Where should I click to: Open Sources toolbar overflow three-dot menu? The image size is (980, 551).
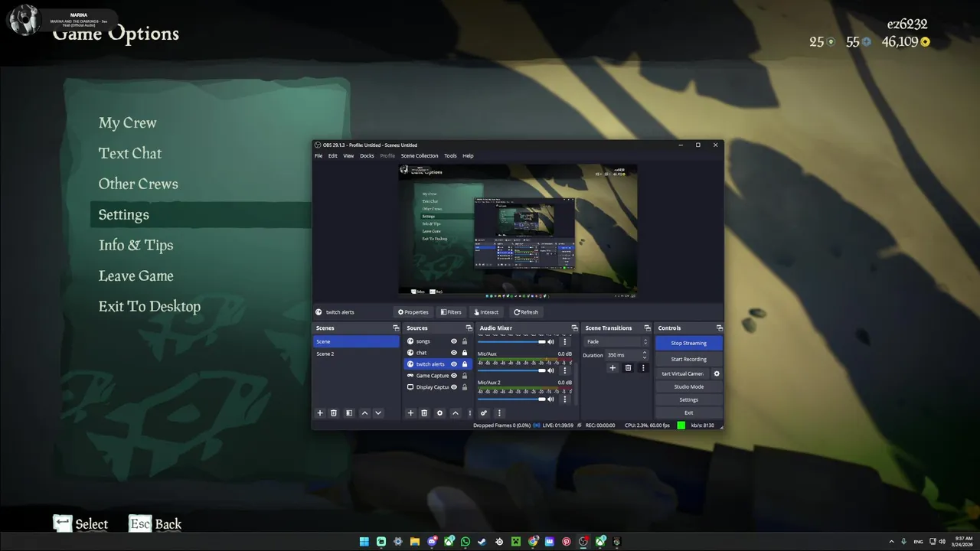coord(470,413)
